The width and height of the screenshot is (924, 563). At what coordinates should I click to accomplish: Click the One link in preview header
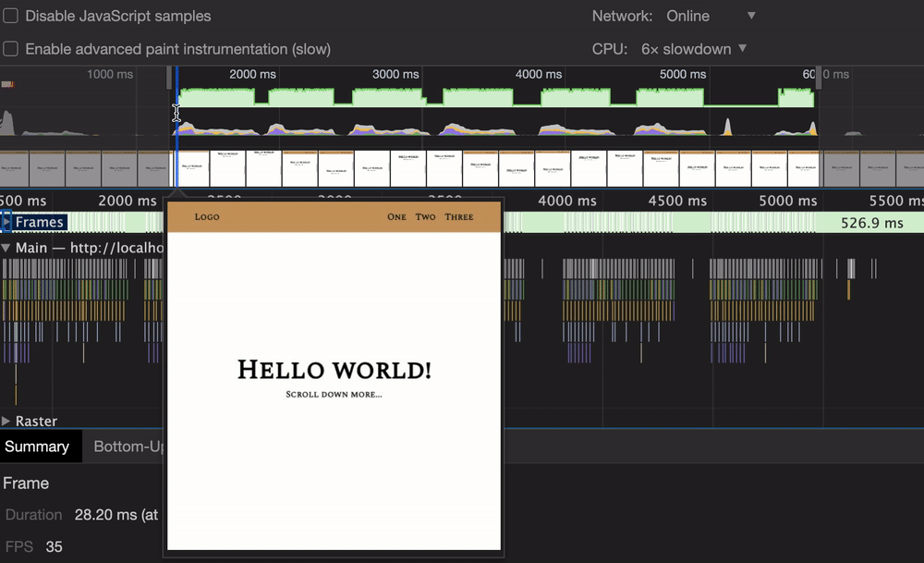click(x=396, y=217)
